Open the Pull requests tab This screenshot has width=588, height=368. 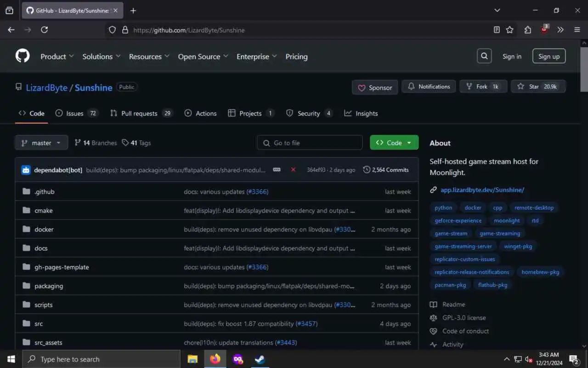pos(141,113)
